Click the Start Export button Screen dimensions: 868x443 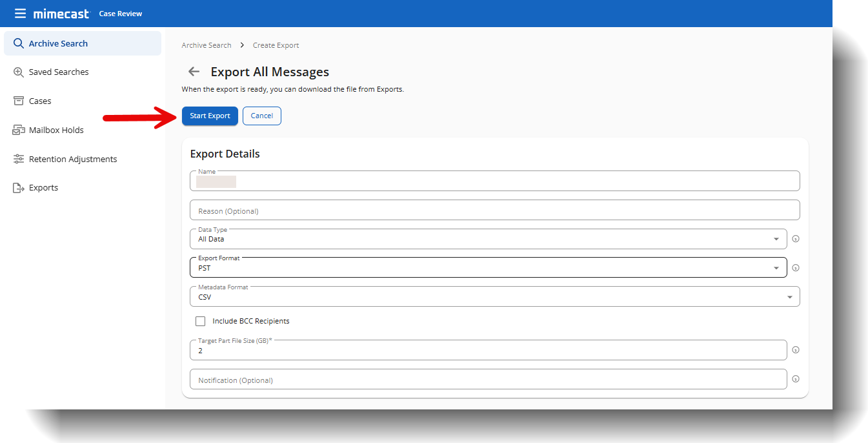[210, 116]
